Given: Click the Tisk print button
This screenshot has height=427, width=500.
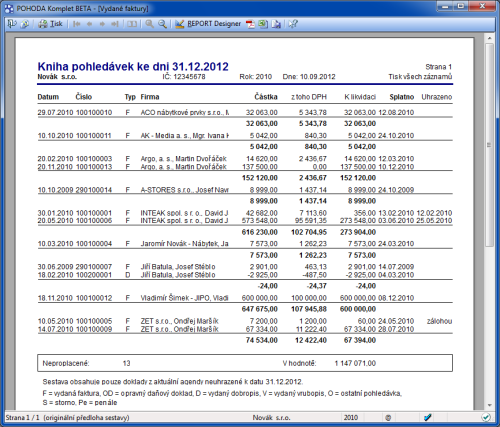Looking at the screenshot, I should (50, 24).
